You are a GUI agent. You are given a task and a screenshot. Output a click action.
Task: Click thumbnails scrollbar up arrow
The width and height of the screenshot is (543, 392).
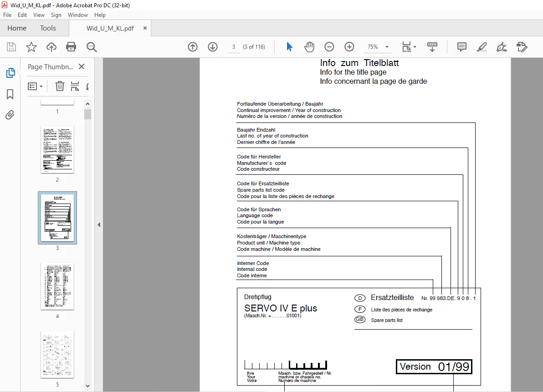(x=87, y=104)
